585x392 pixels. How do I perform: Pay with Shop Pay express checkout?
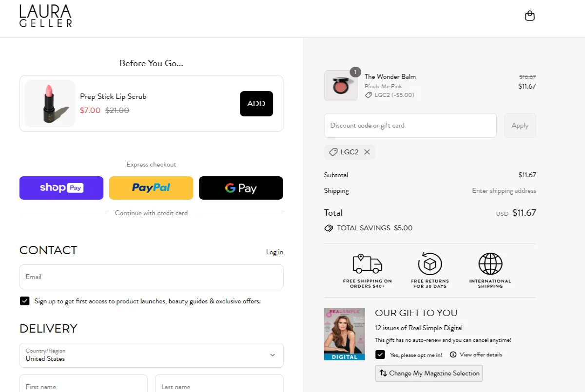click(x=61, y=188)
